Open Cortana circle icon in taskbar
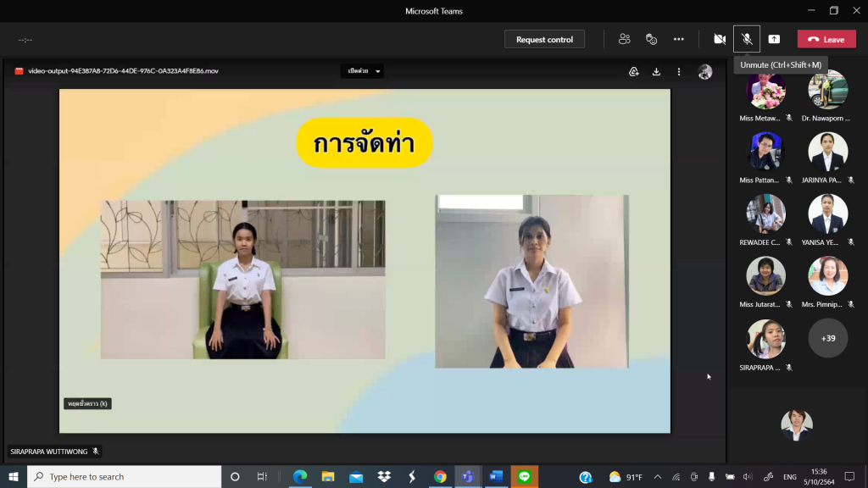Image resolution: width=868 pixels, height=488 pixels. pos(235,476)
